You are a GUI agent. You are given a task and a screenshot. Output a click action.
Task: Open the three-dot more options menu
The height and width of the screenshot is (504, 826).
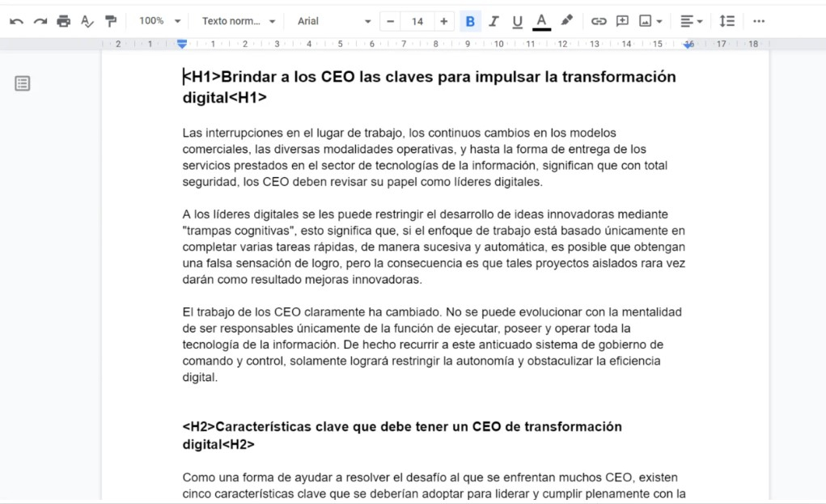tap(758, 21)
